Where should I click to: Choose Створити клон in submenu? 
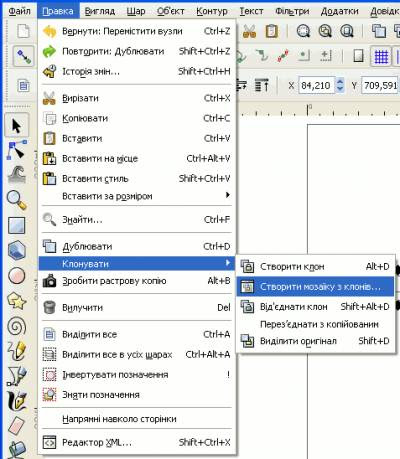point(315,266)
